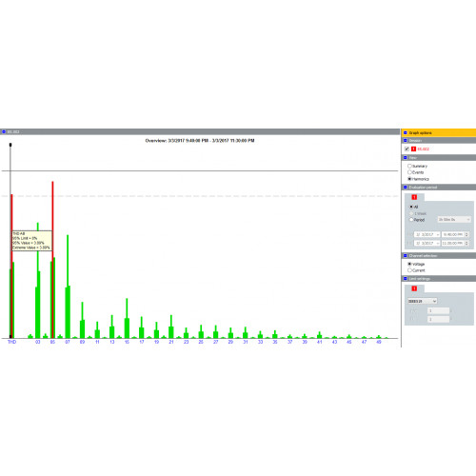Collapse the chart pane via its blue header icon
Image resolution: width=476 pixels, height=476 pixels.
pos(4,131)
